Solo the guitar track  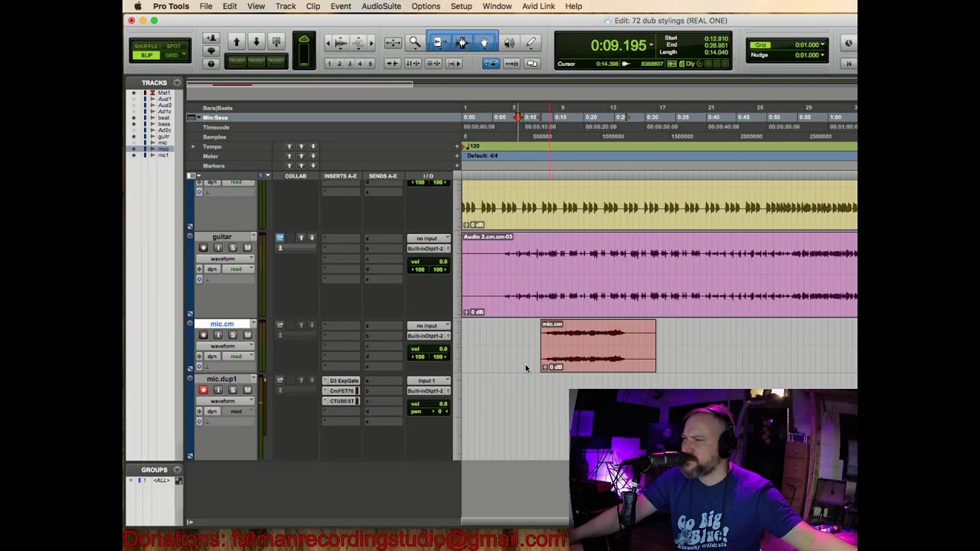233,248
